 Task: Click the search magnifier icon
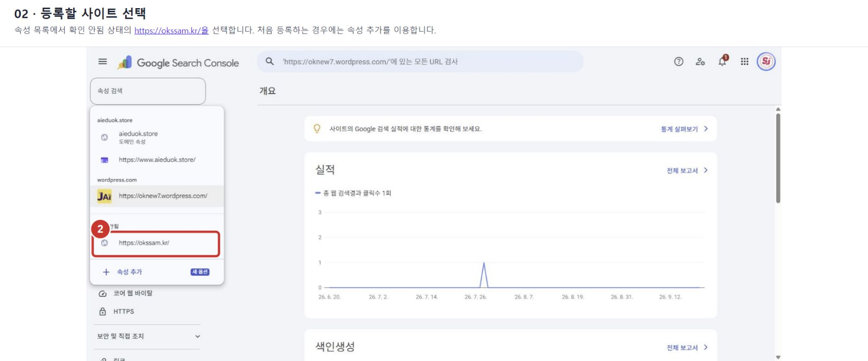coord(270,62)
